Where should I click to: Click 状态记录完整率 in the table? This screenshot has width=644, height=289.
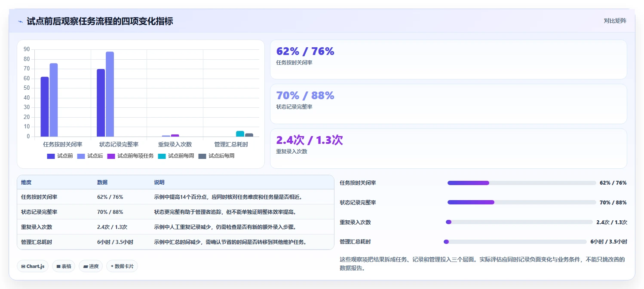pyautogui.click(x=39, y=212)
